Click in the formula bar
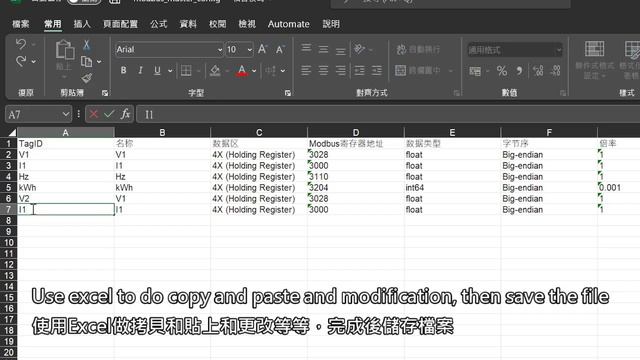The image size is (640, 360). [388, 115]
